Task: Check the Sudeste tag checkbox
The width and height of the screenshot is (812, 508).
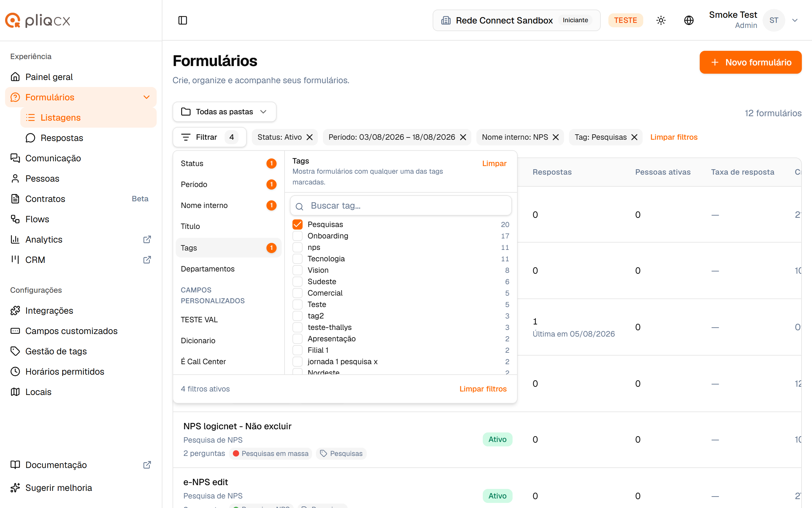Action: click(298, 282)
